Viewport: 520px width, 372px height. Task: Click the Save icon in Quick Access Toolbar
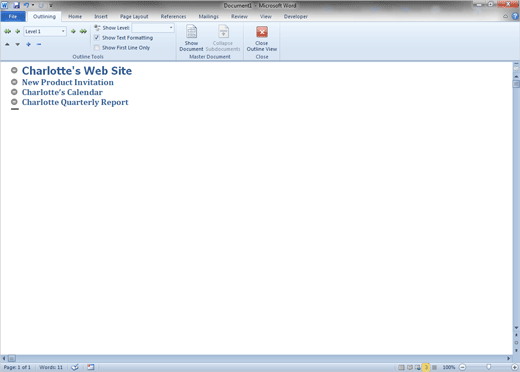point(16,5)
